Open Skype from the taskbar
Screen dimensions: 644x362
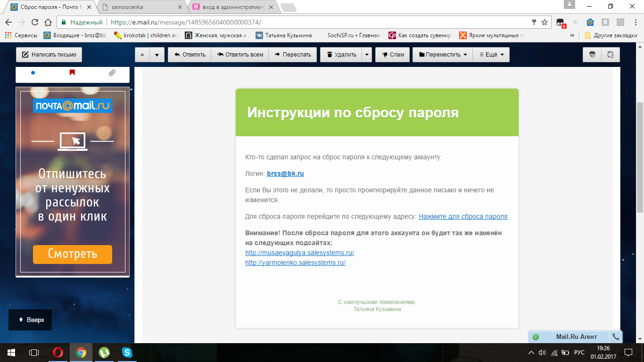(127, 352)
